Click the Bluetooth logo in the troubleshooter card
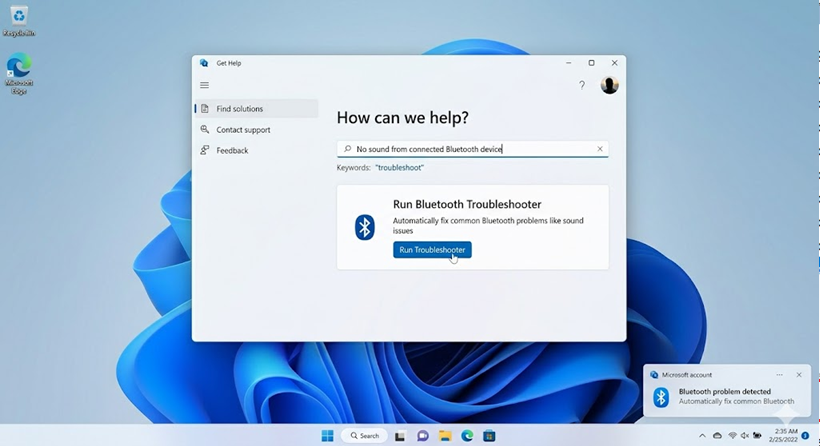820x446 pixels. [x=365, y=227]
